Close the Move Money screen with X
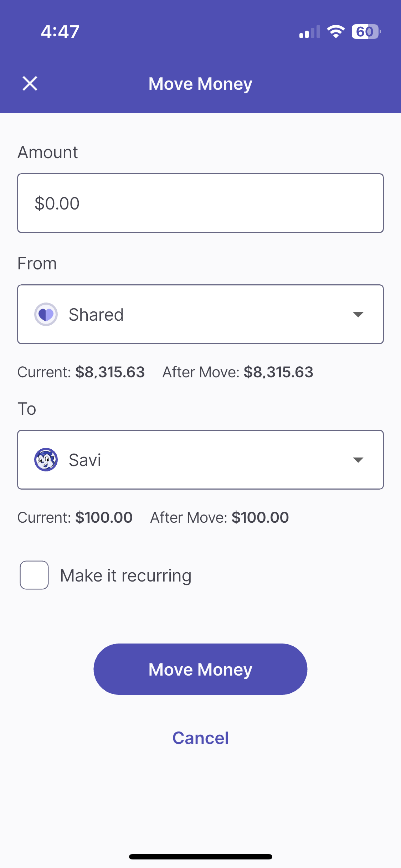401x868 pixels. point(30,84)
